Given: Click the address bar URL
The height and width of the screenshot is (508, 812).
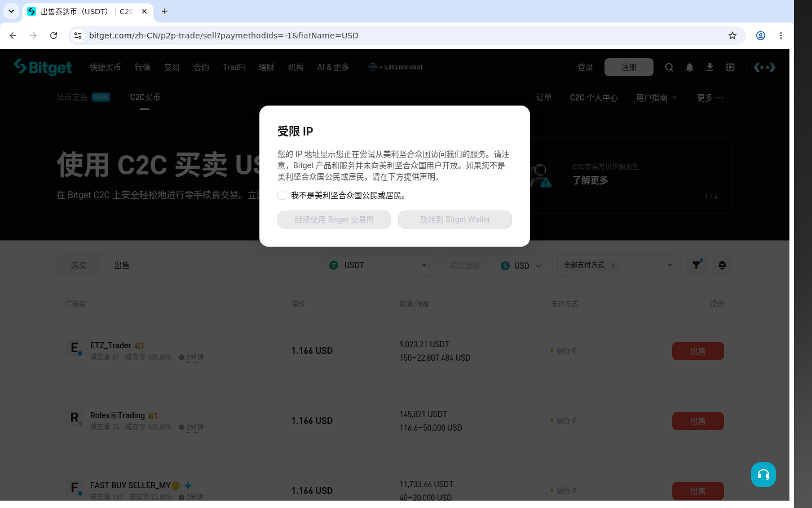Looking at the screenshot, I should click(x=224, y=36).
